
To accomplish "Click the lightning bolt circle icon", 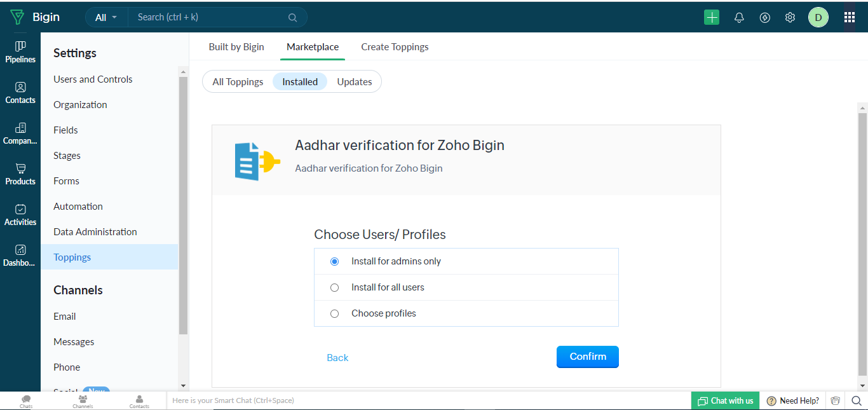I will [765, 18].
